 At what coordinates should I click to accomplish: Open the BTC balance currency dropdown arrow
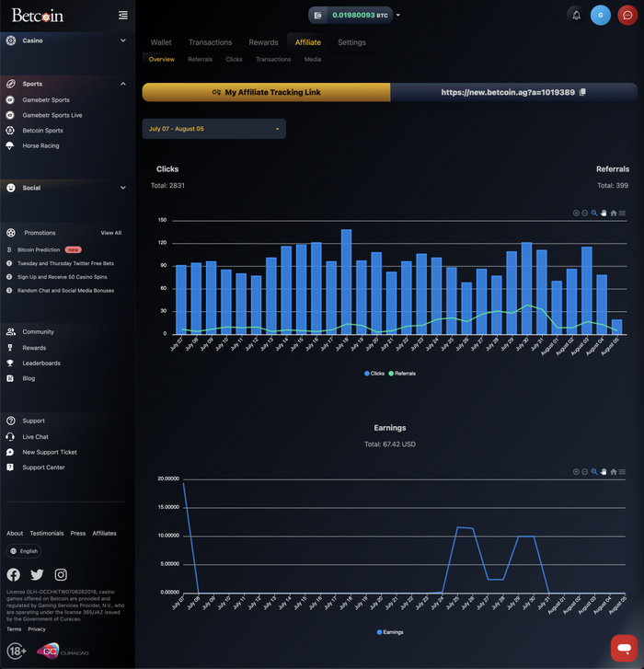click(x=398, y=15)
